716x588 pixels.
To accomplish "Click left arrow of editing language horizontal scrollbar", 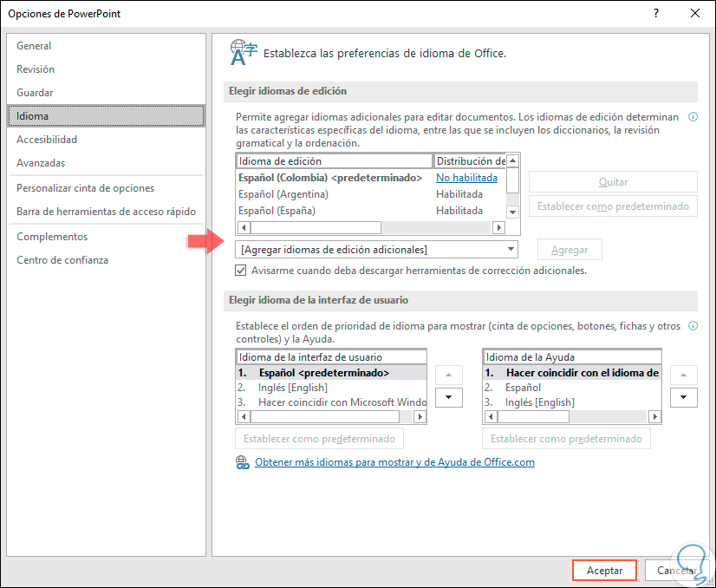I will tap(244, 227).
